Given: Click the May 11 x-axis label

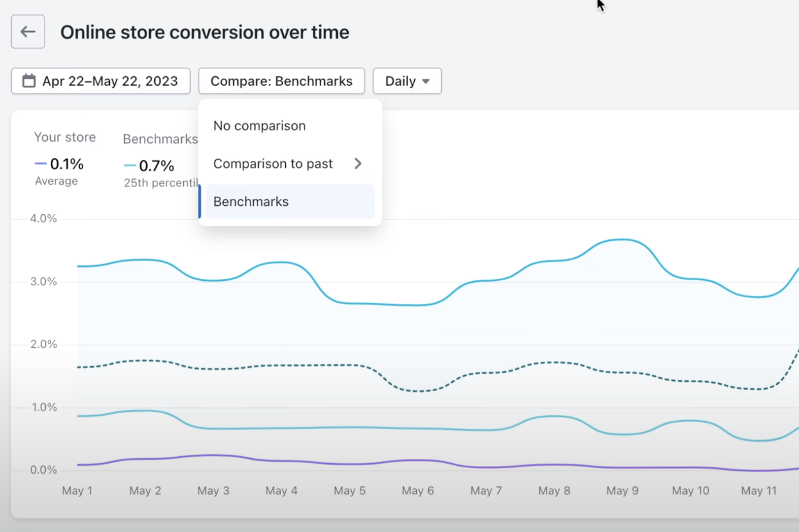Looking at the screenshot, I should (x=759, y=491).
